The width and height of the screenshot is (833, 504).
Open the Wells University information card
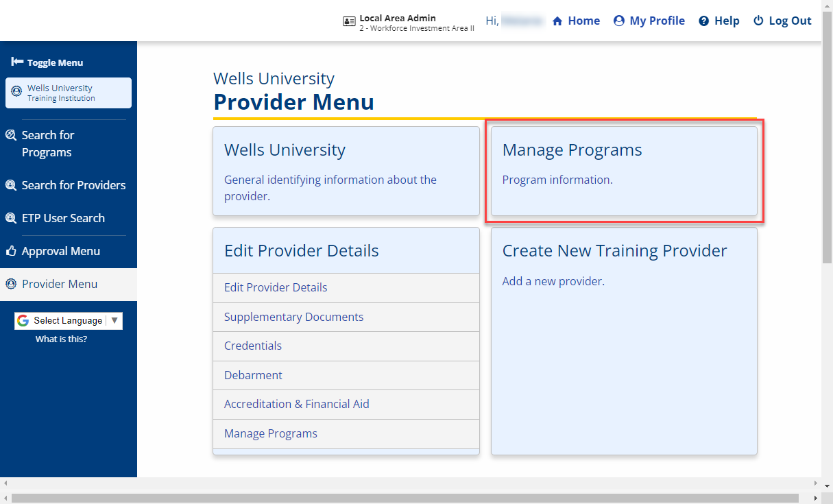(x=346, y=171)
